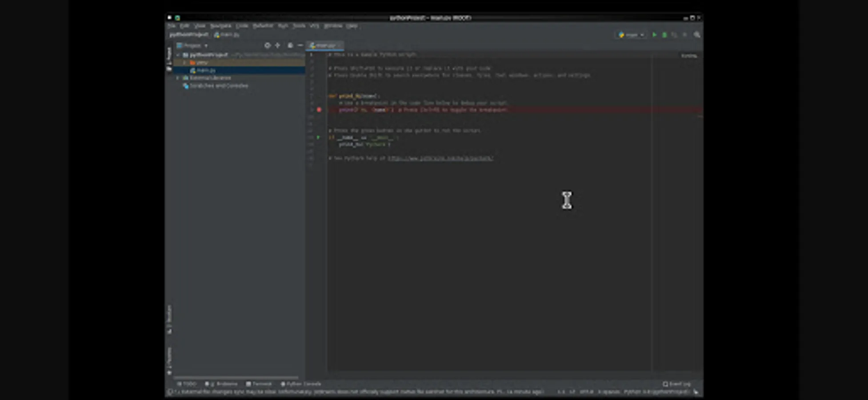Run the script with green play button
The width and height of the screenshot is (868, 400).
click(x=654, y=35)
